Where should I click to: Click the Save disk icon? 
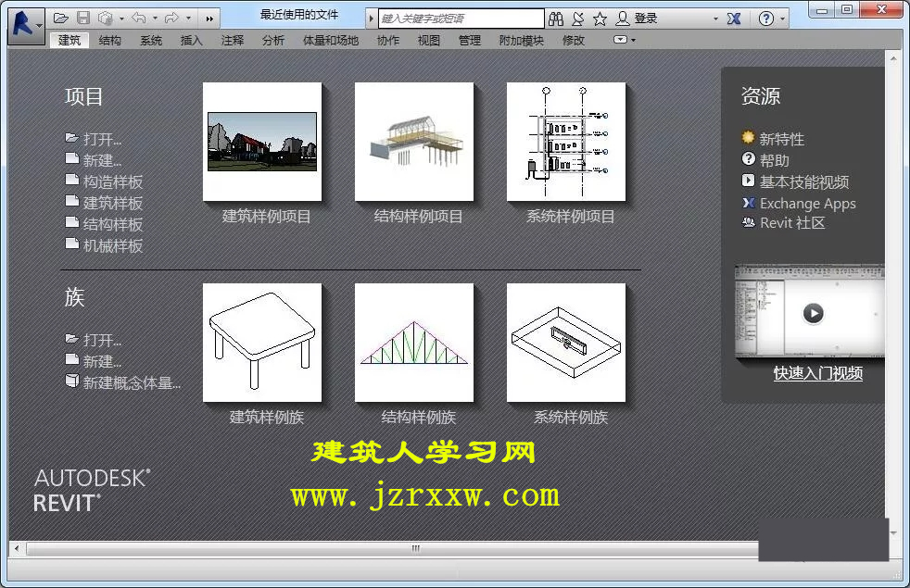(83, 19)
